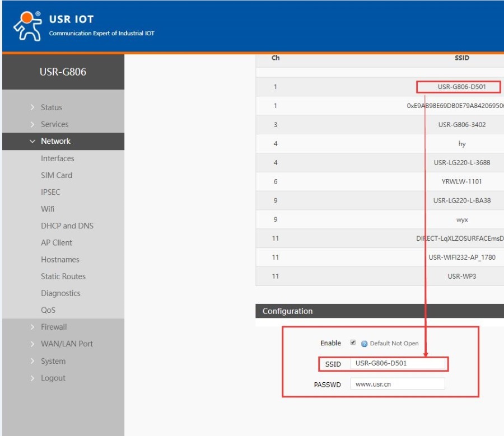Select the DIRECT-LqXLZOSURFACE network SSID
Viewport: 504px width, 436px height.
(x=460, y=238)
